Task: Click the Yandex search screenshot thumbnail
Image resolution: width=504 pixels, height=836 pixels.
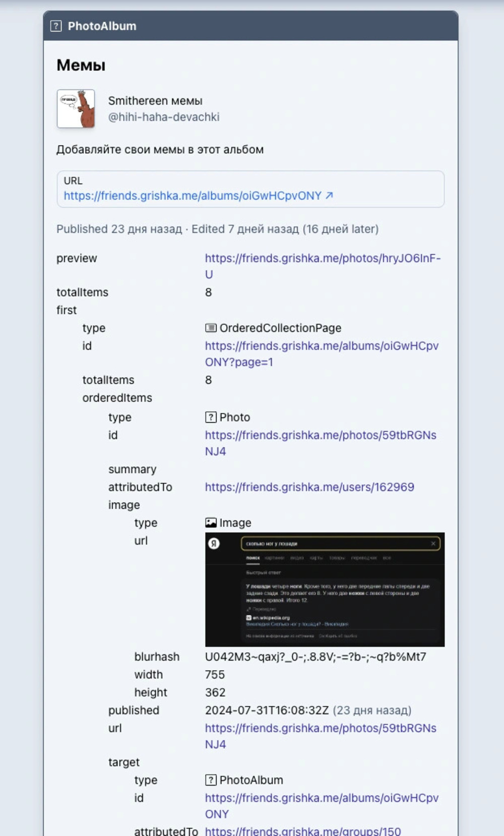Action: (x=325, y=589)
